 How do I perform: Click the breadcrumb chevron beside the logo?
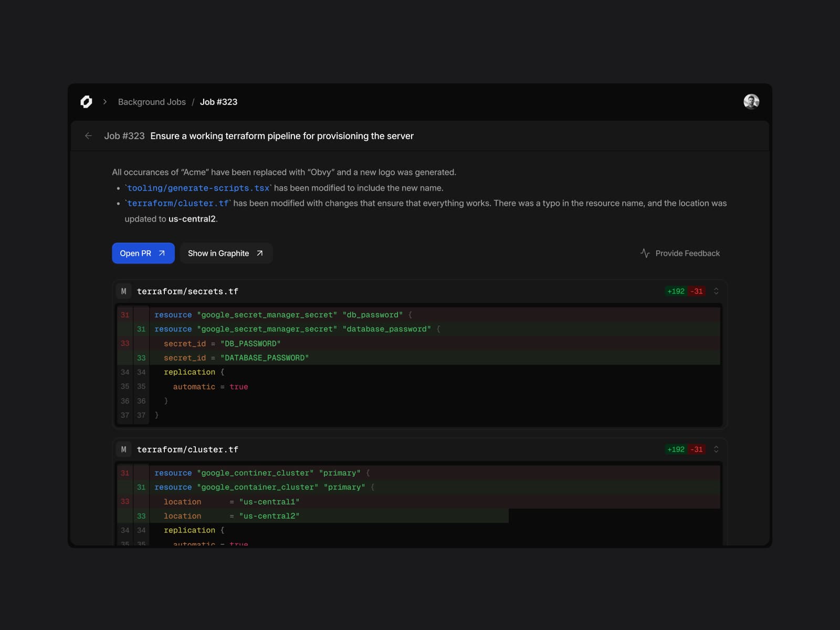pyautogui.click(x=105, y=102)
